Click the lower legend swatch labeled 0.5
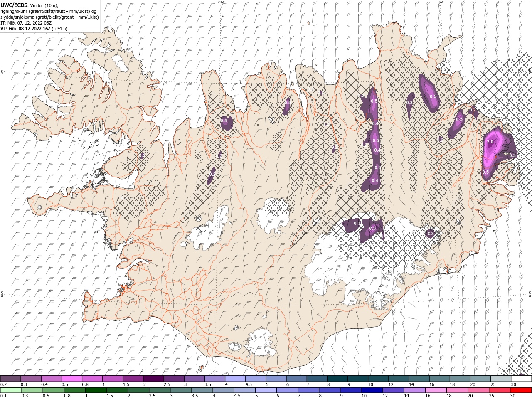 click(54, 390)
